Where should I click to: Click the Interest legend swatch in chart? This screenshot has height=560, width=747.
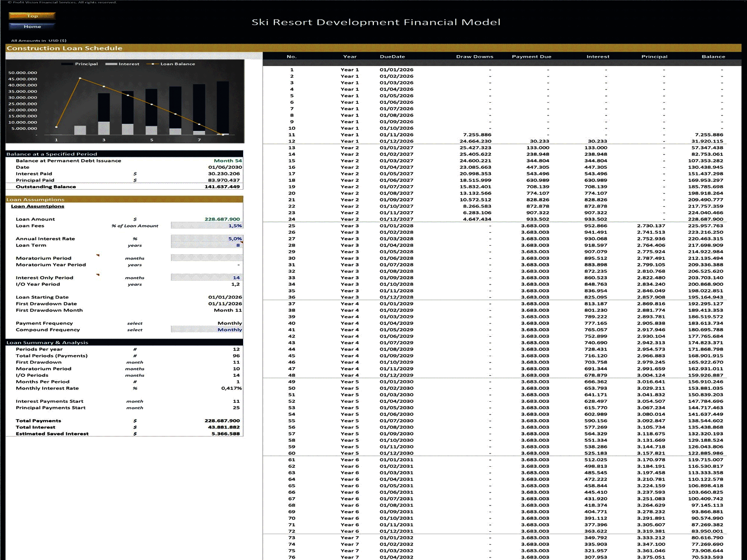click(111, 64)
